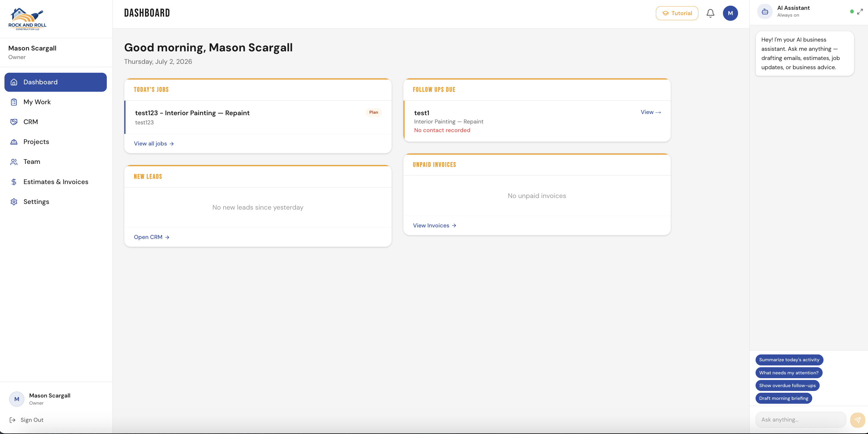868x434 pixels.
Task: Click the AI Assistant robot icon
Action: [765, 12]
